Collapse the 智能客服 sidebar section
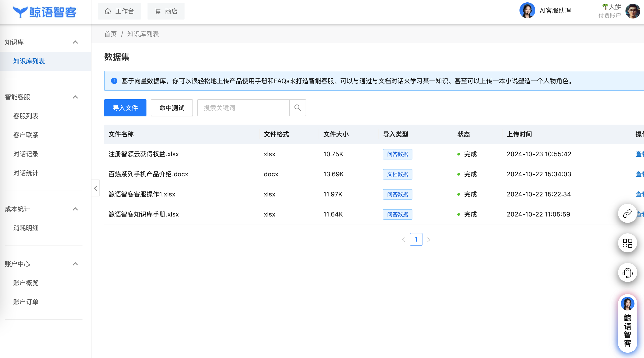Image resolution: width=644 pixels, height=358 pixels. click(75, 97)
